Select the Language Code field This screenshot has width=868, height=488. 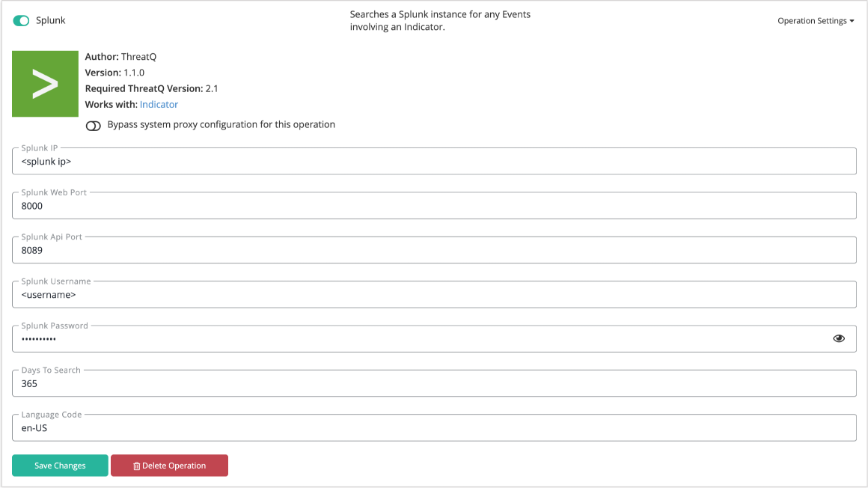tap(434, 427)
